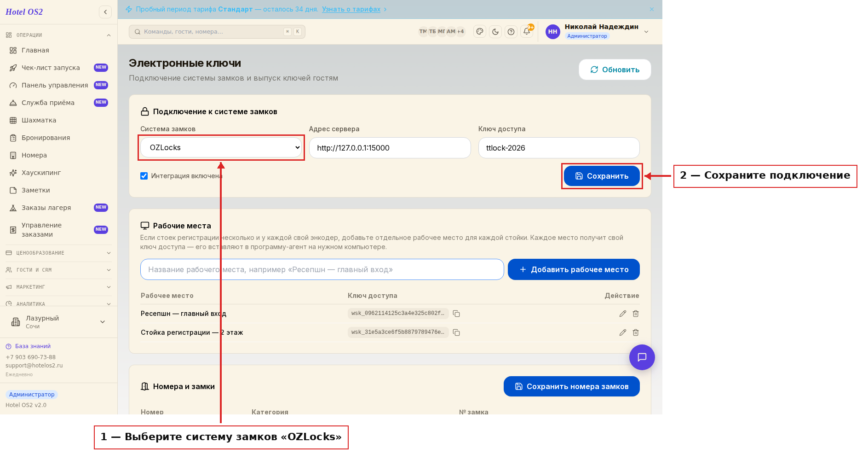Image resolution: width=868 pixels, height=460 pixels.
Task: Edit workplace Стойка регистрации — 2 этаж
Action: [x=623, y=332]
